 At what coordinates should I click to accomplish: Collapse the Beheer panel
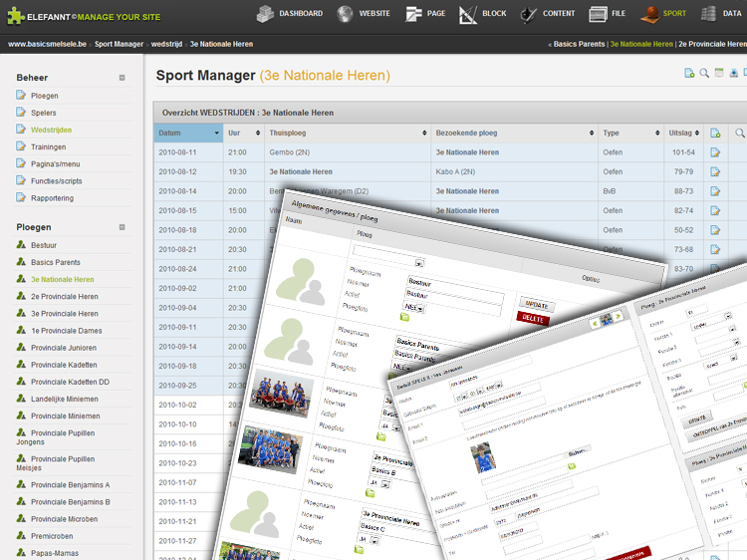[x=122, y=78]
